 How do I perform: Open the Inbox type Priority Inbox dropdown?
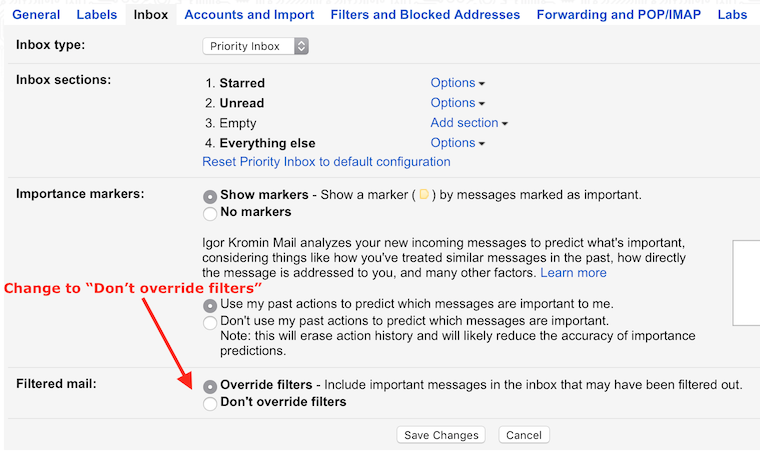click(255, 46)
